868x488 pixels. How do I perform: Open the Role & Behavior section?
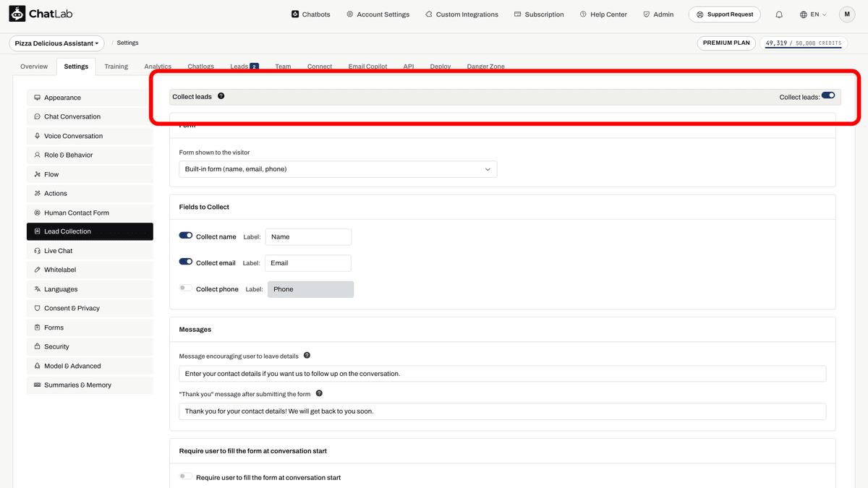click(x=90, y=155)
